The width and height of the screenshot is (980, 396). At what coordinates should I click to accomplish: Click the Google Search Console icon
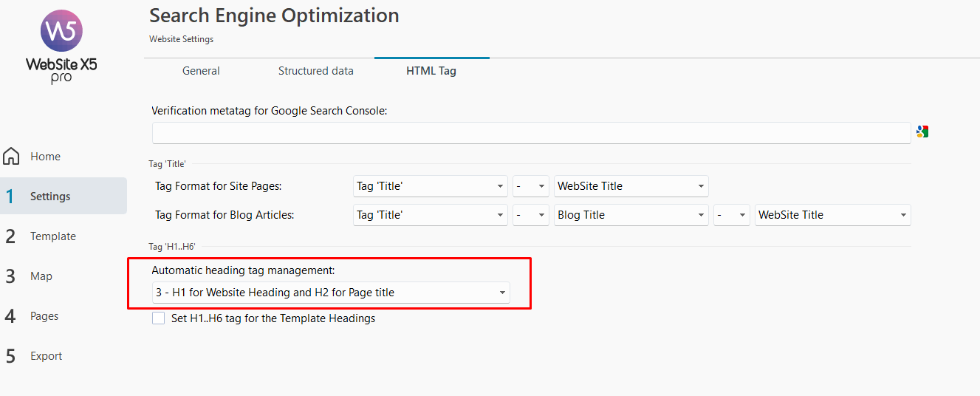click(922, 132)
